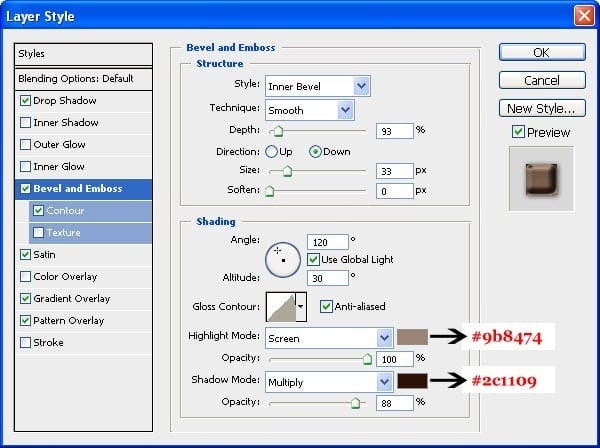Open the Styles list item
600x448 pixels.
click(x=83, y=54)
